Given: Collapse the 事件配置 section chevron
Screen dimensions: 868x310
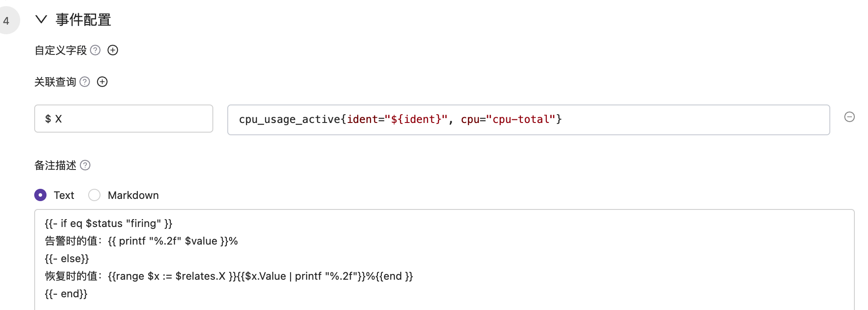Looking at the screenshot, I should [41, 19].
